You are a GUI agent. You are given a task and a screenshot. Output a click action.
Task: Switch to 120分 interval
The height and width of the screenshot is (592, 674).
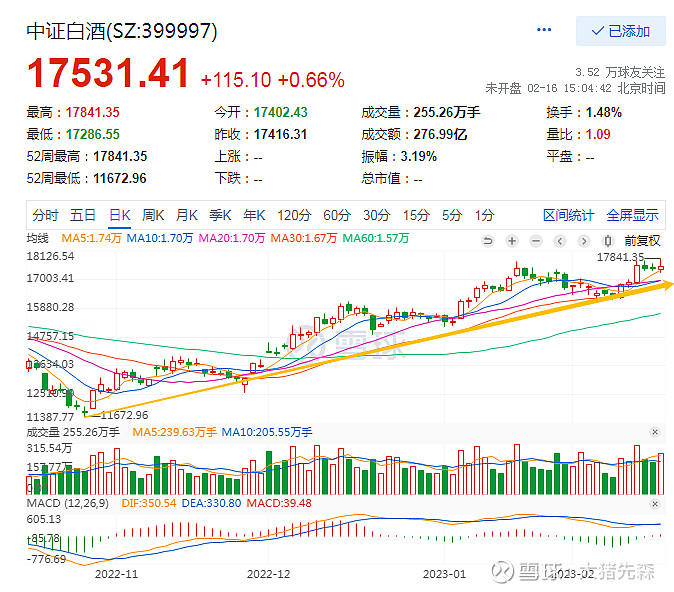pyautogui.click(x=294, y=215)
